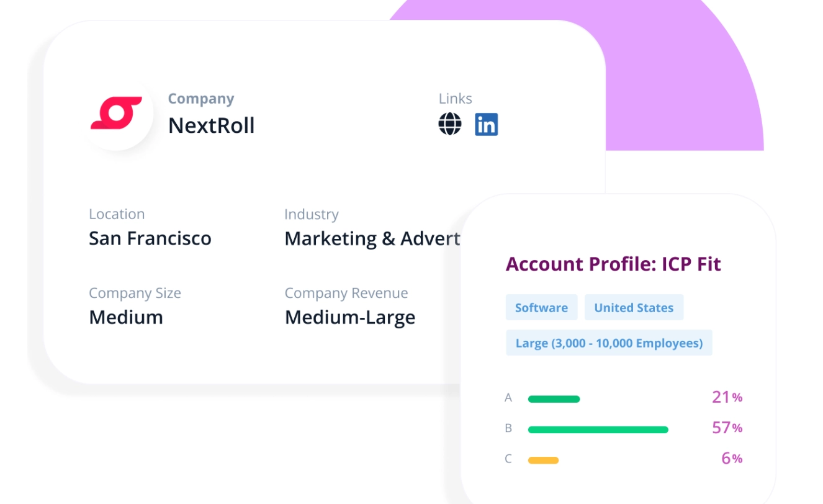Screen dimensions: 823x504
Task: Click the Links label
Action: pyautogui.click(x=455, y=99)
